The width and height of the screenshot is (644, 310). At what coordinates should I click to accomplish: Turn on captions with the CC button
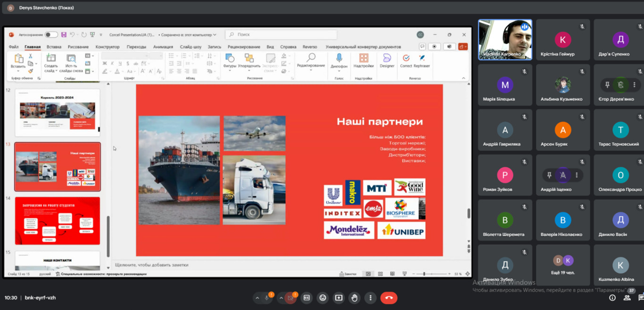click(x=306, y=298)
